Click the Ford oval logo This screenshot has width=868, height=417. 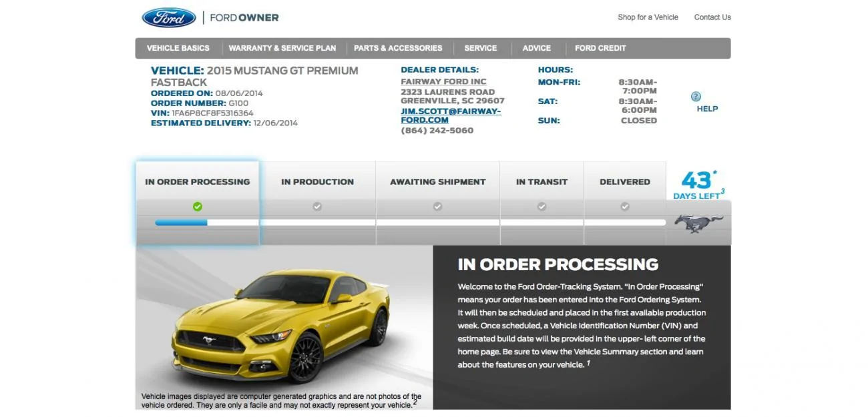pos(169,17)
